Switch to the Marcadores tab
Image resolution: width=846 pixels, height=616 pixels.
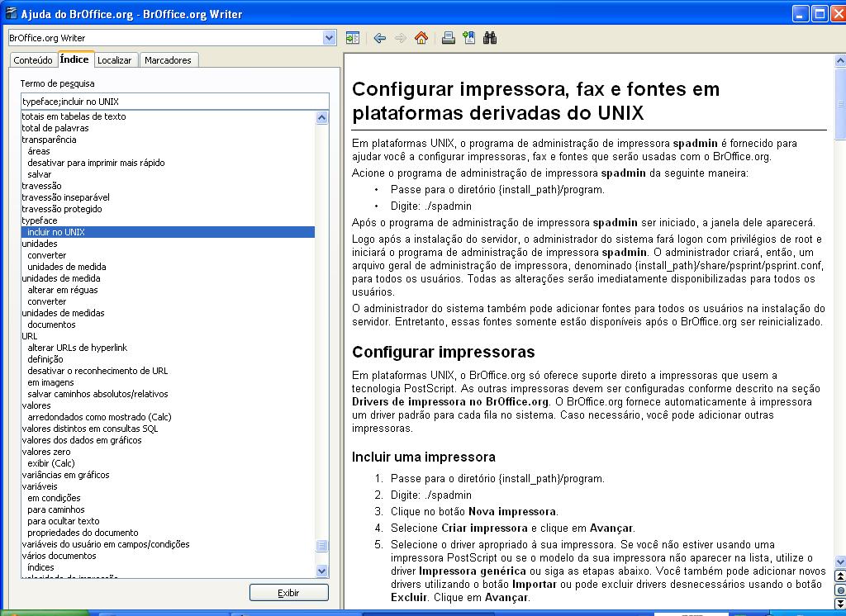click(168, 60)
